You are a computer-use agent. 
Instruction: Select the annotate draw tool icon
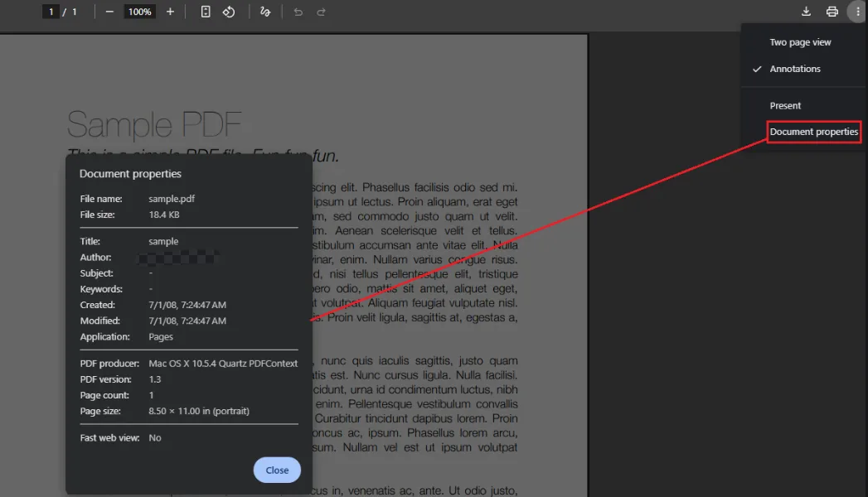(265, 12)
